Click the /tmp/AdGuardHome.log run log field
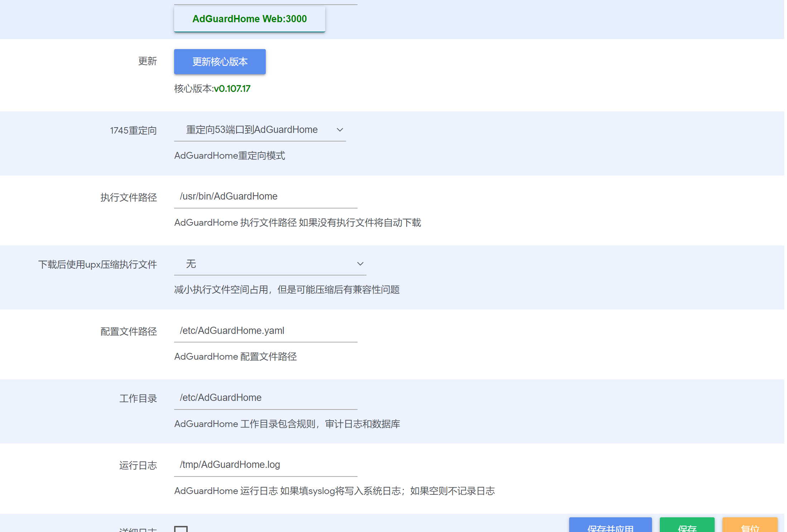 pyautogui.click(x=265, y=465)
